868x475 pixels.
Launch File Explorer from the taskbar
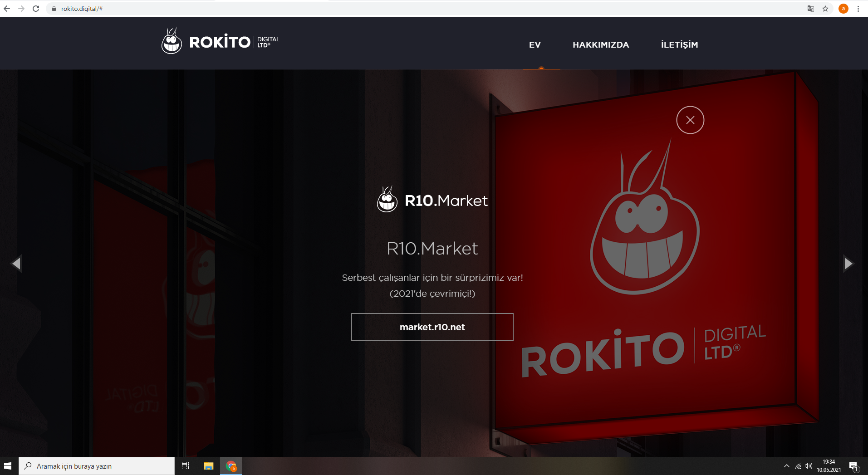pyautogui.click(x=208, y=466)
